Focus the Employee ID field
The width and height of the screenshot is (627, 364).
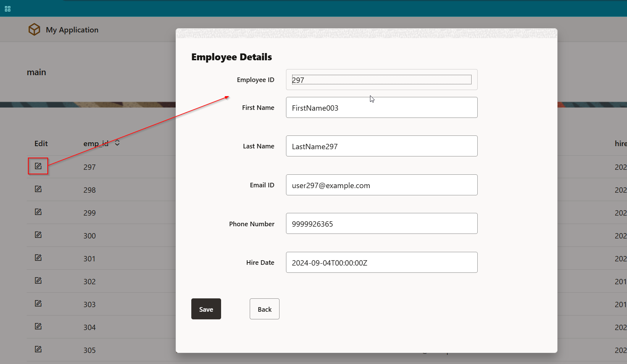tap(381, 80)
